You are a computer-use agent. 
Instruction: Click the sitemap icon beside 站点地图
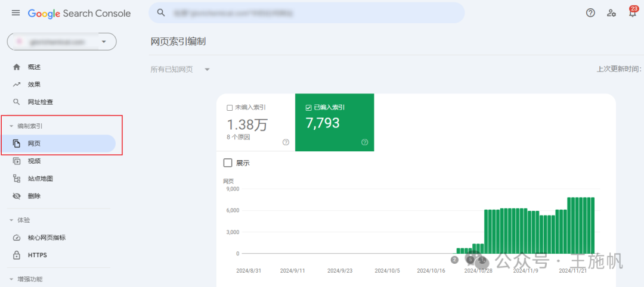pos(17,179)
